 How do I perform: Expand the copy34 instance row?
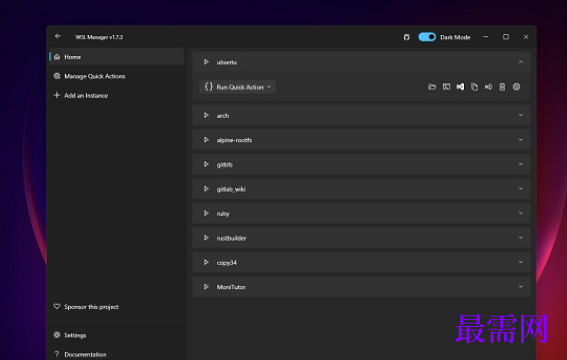521,262
